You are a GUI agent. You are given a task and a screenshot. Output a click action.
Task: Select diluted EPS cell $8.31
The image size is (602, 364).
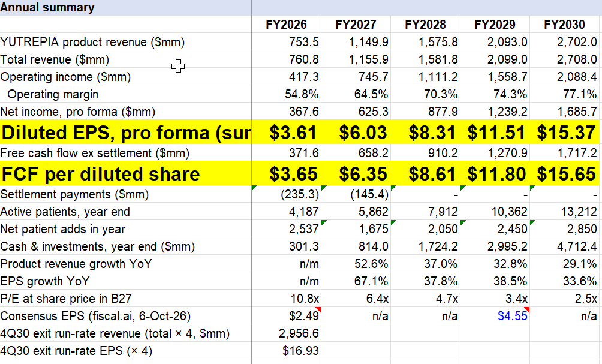coord(425,132)
